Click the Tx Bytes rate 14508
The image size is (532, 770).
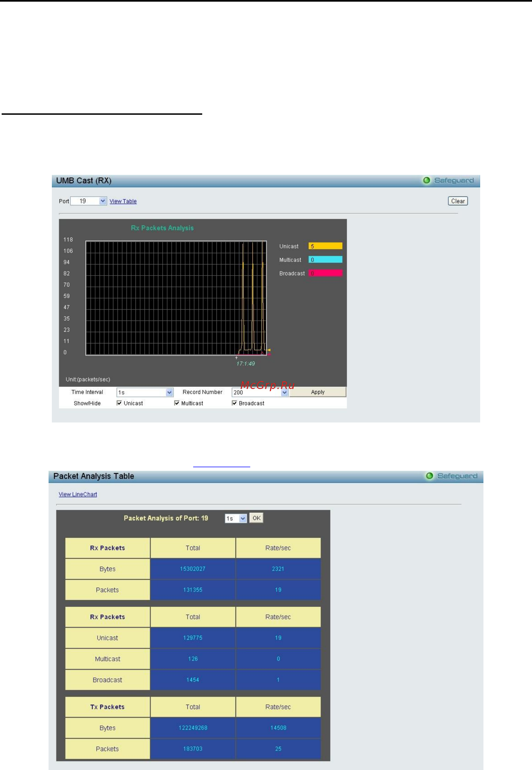(x=278, y=728)
